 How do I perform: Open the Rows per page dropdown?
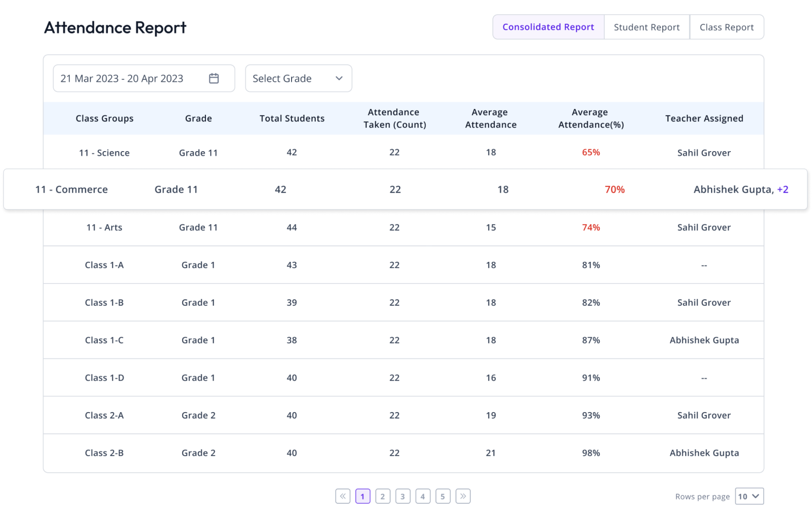pos(749,496)
